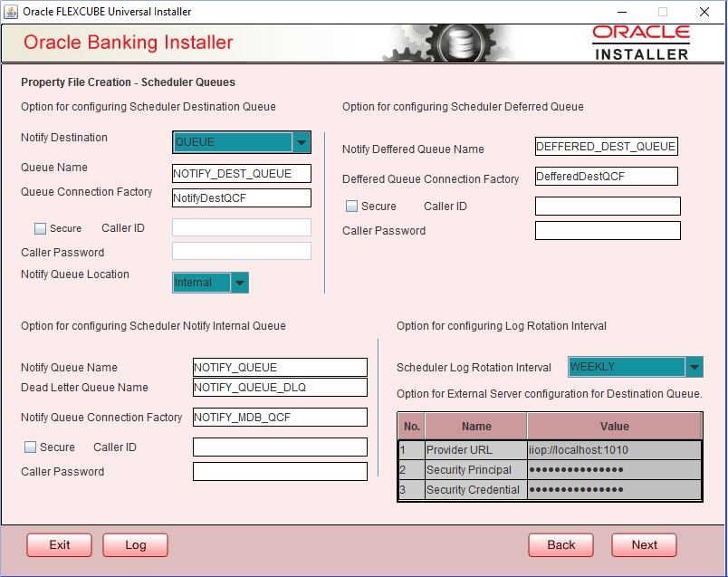The image size is (728, 577).
Task: Click the Exit button
Action: click(x=59, y=544)
